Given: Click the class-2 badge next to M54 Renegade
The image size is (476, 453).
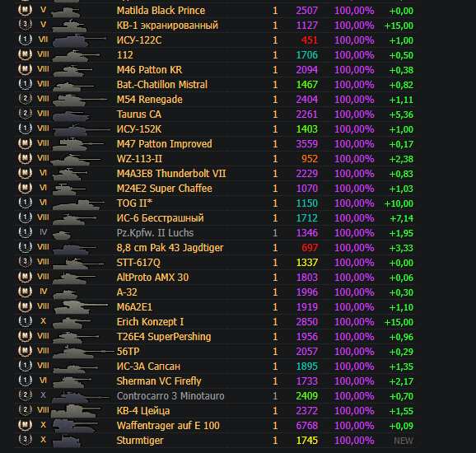Looking at the screenshot, I should [26, 99].
